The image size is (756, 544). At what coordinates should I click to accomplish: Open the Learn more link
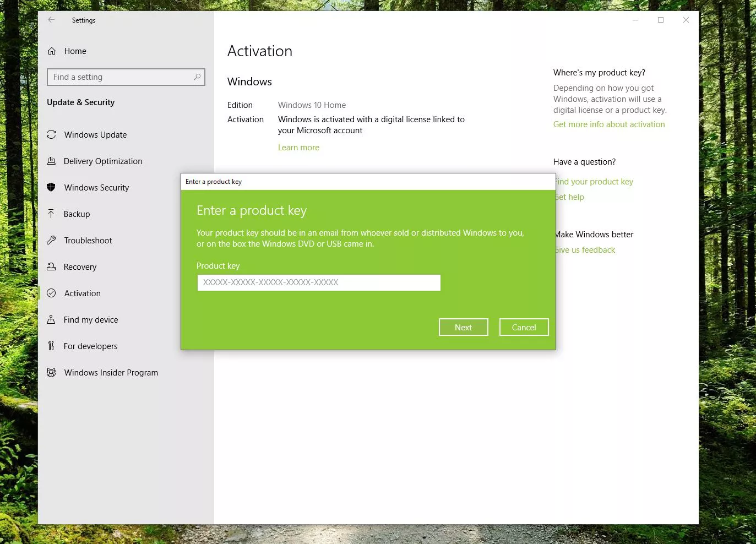pos(298,148)
